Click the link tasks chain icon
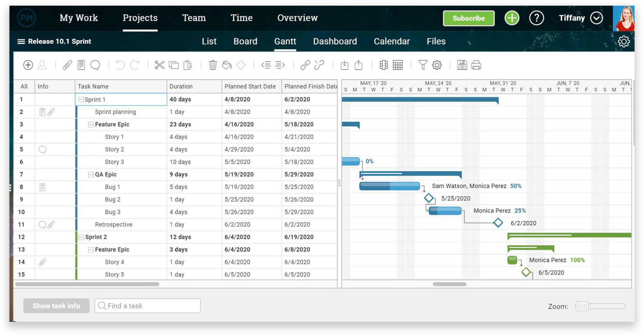The image size is (644, 335). pyautogui.click(x=305, y=65)
